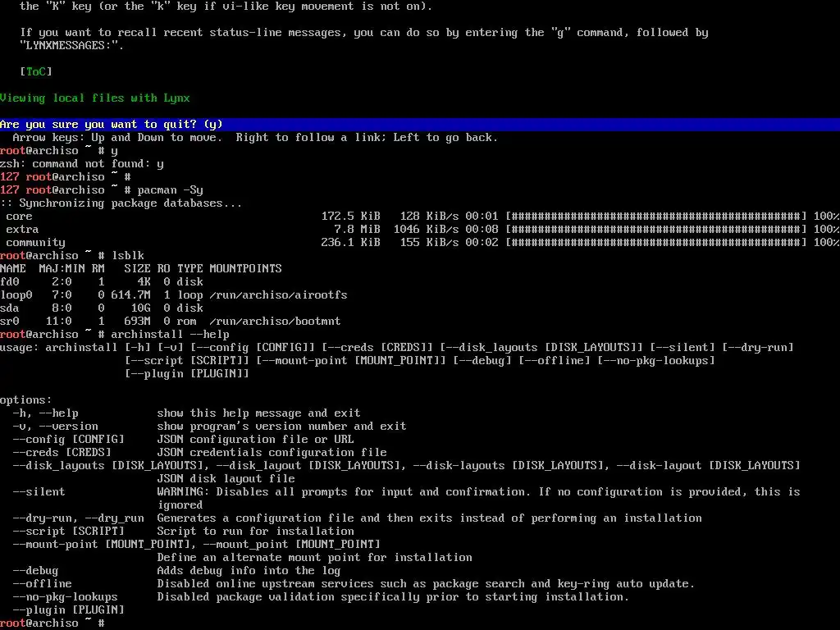Click the 'zsh: command not found: y' line
Screen dimensions: 840x630
tap(82, 164)
